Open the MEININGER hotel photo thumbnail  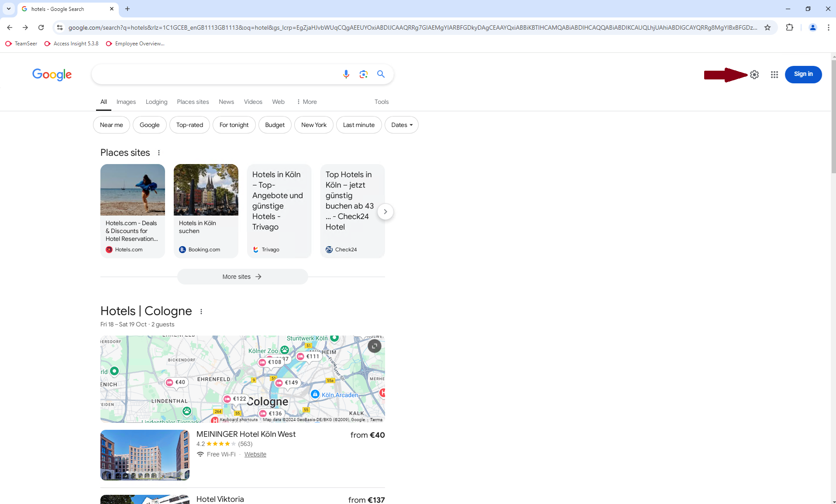click(x=145, y=455)
